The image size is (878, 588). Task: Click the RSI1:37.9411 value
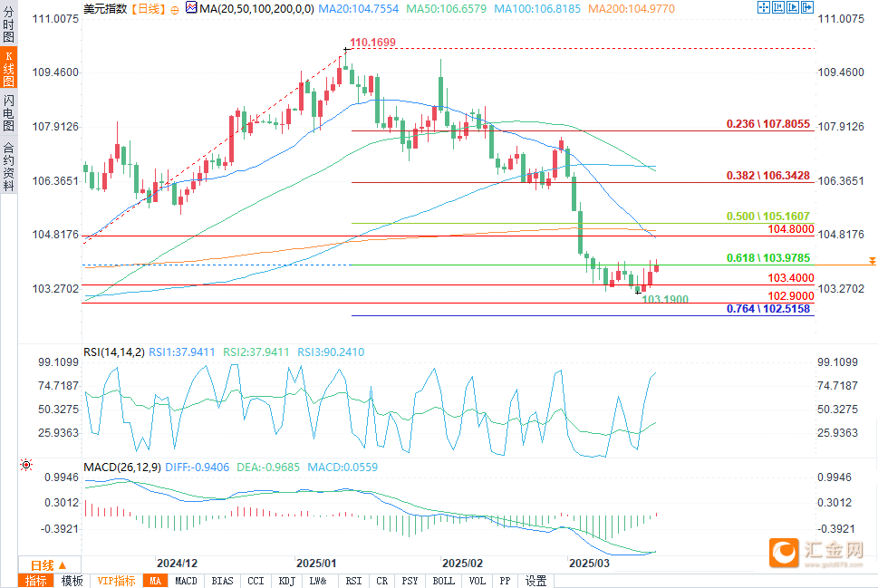(x=182, y=352)
